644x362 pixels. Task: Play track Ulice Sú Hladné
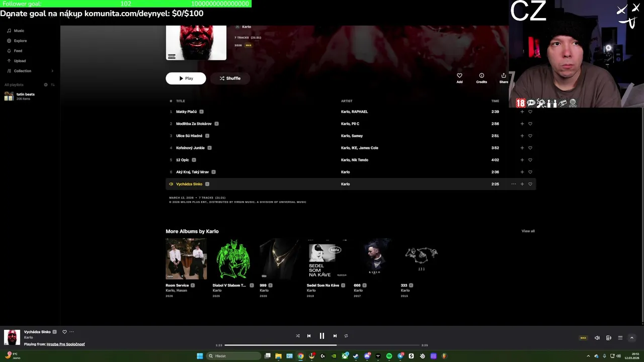(x=189, y=136)
